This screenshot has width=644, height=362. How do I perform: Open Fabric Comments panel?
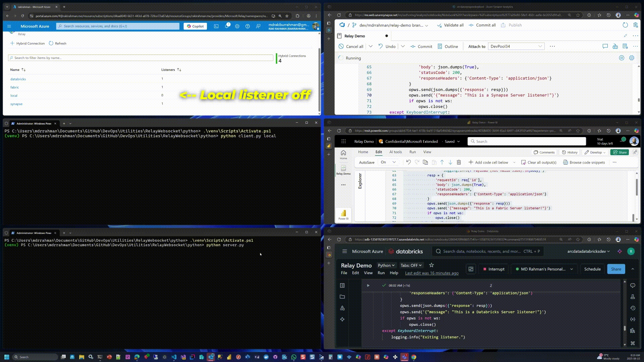pyautogui.click(x=544, y=153)
